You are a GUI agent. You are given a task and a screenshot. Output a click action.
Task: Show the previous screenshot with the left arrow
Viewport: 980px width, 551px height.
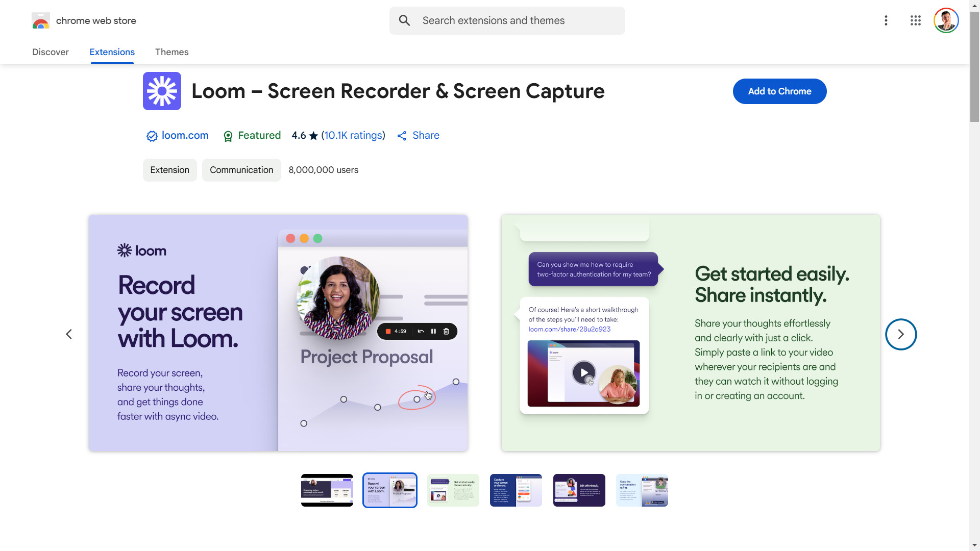point(69,334)
